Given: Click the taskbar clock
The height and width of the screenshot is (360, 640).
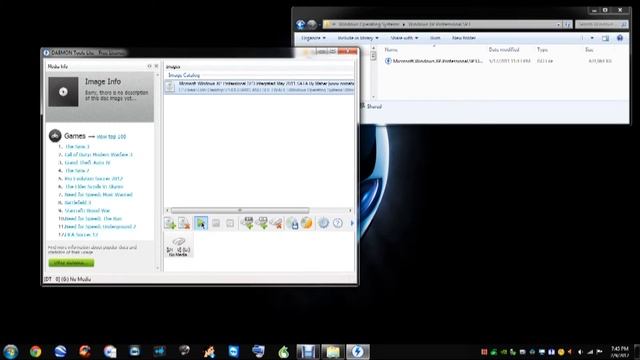Looking at the screenshot, I should click(x=619, y=352).
